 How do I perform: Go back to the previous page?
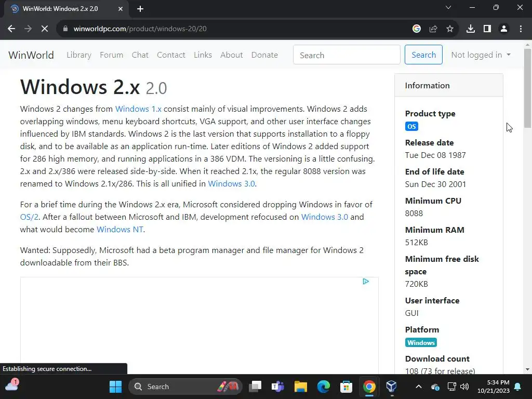(11, 29)
